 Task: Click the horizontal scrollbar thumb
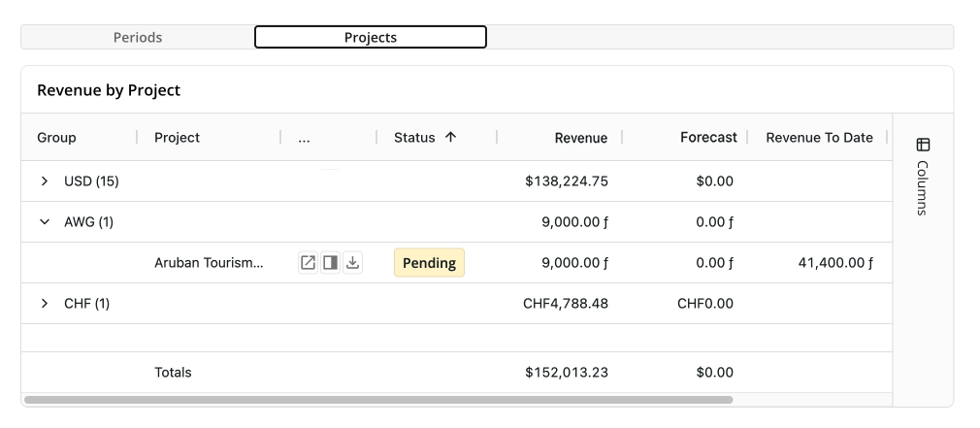[x=378, y=400]
